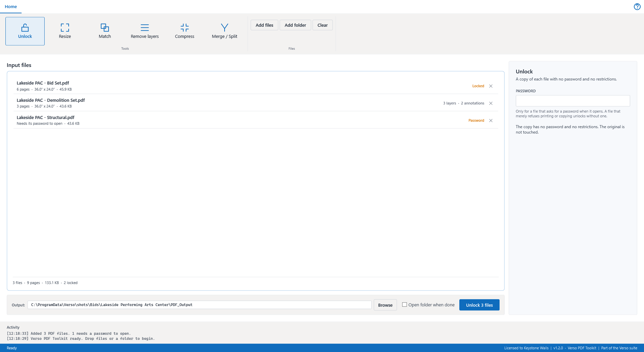Image resolution: width=644 pixels, height=352 pixels.
Task: Start the Unlock 3 files action
Action: click(x=479, y=305)
